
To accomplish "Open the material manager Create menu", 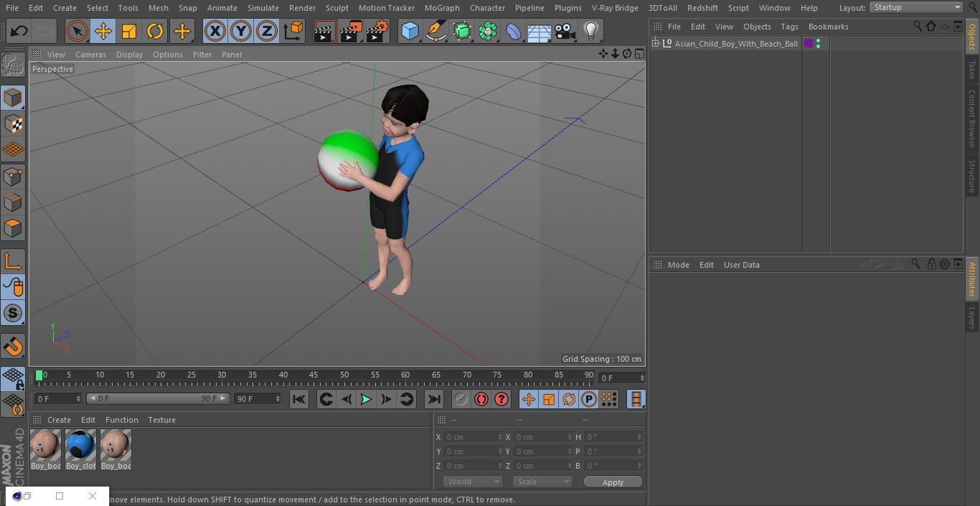I will [x=59, y=420].
